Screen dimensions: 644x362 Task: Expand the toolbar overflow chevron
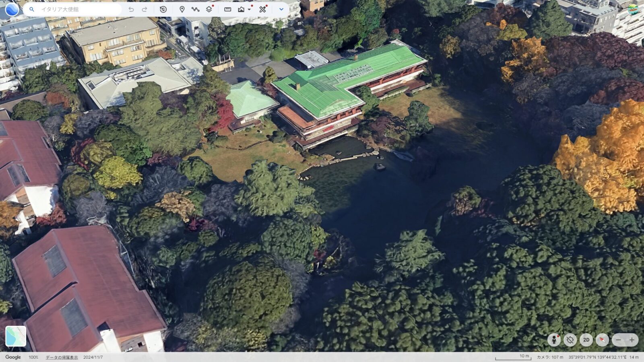tap(281, 9)
